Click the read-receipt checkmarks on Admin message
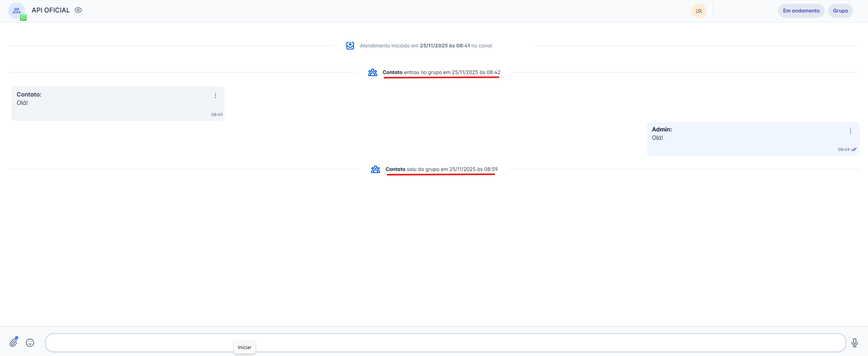Viewport: 868px width, 356px height. tap(854, 149)
